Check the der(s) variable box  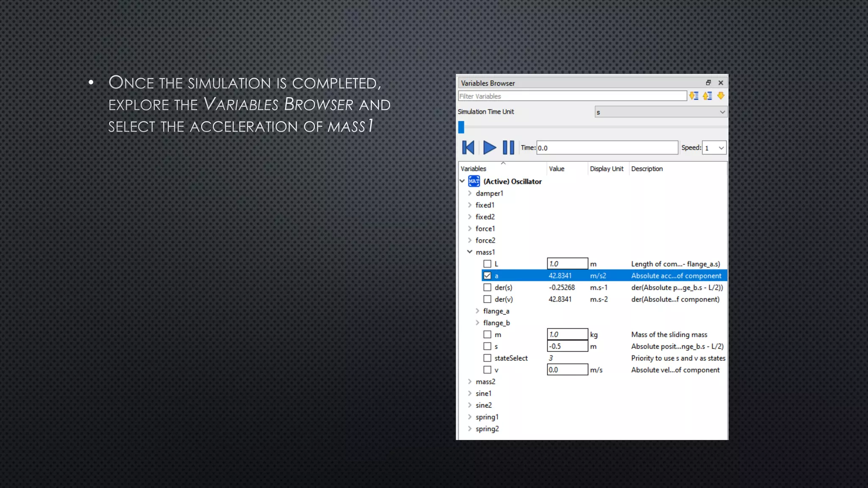487,288
